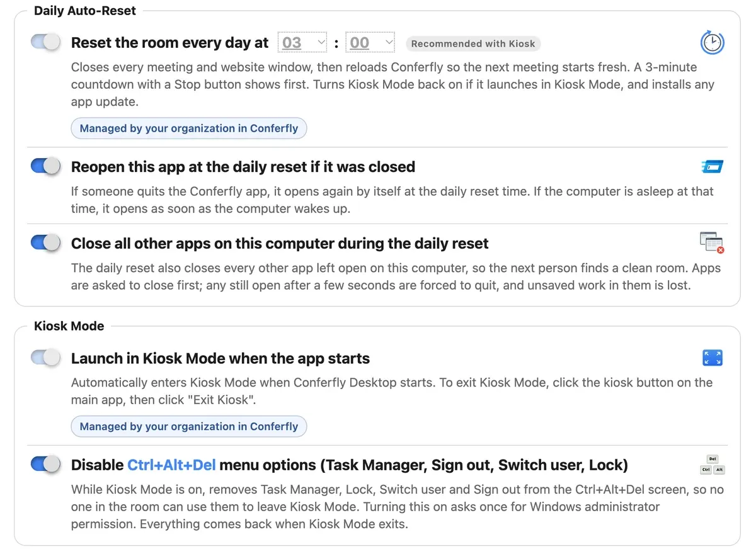The height and width of the screenshot is (554, 756).
Task: Open the reset hour dropdown showing 03
Action: click(302, 43)
